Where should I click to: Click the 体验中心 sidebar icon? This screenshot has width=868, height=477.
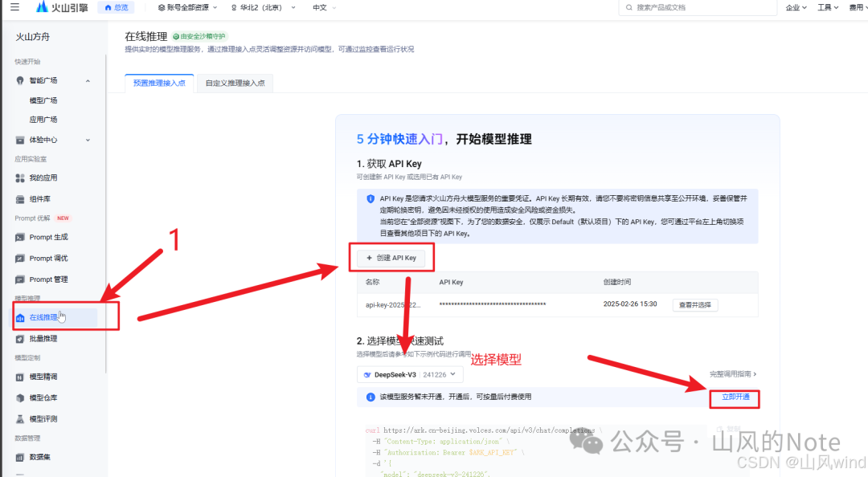coord(20,140)
